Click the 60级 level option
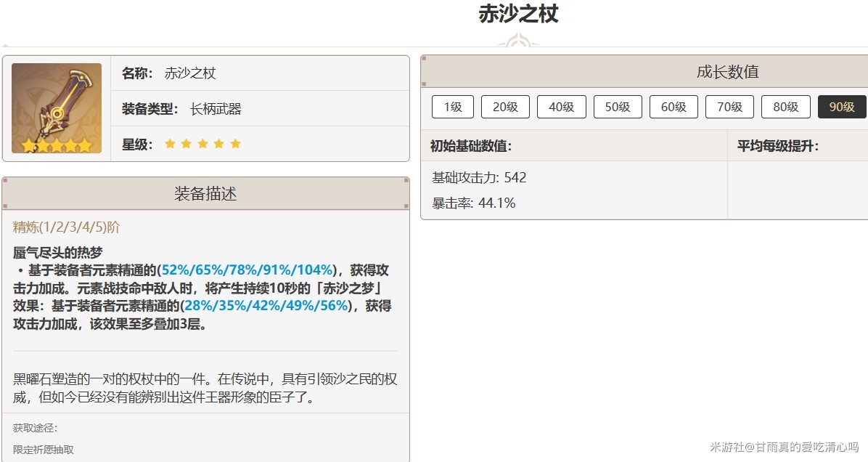The height and width of the screenshot is (462, 868). coord(673,107)
